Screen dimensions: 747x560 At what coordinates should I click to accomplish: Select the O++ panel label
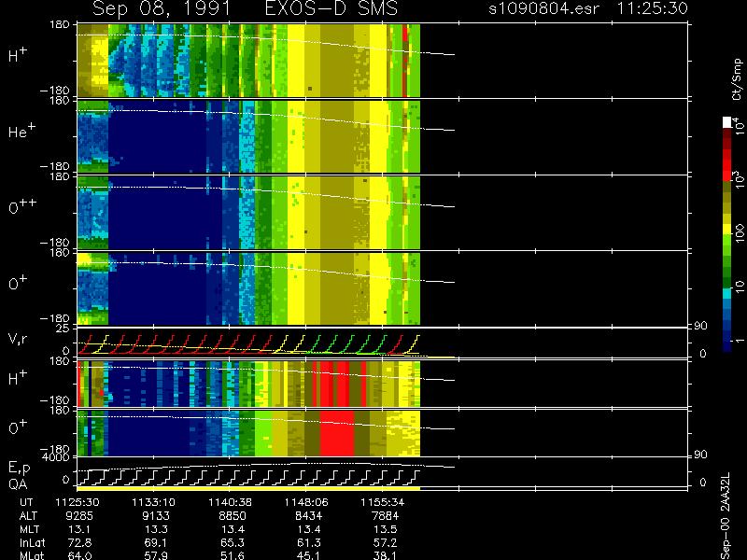(22, 206)
